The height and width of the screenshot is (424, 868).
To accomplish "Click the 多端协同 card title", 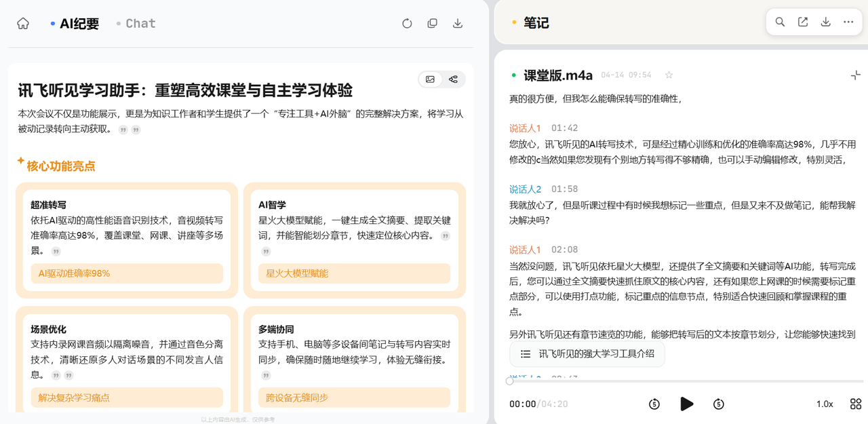I will (x=275, y=329).
